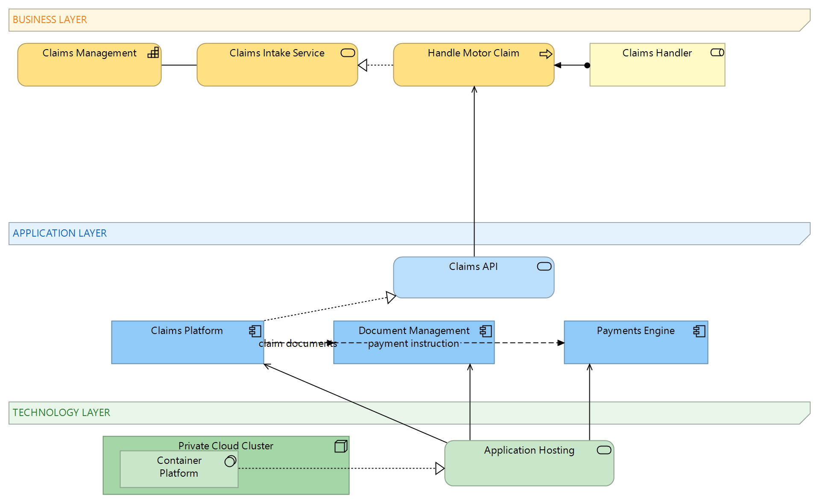Click the 'payment instruction' flow label
Screen dimensions: 820x504
point(413,343)
